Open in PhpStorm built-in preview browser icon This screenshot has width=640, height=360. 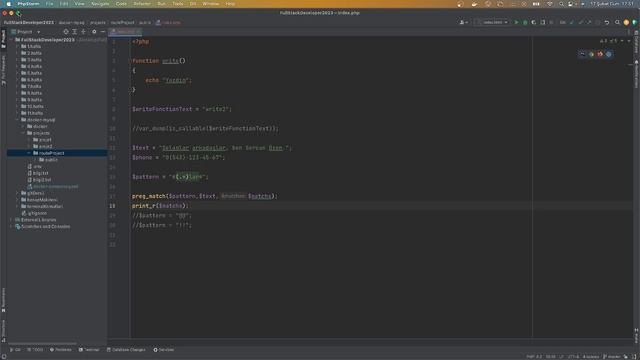click(x=582, y=54)
